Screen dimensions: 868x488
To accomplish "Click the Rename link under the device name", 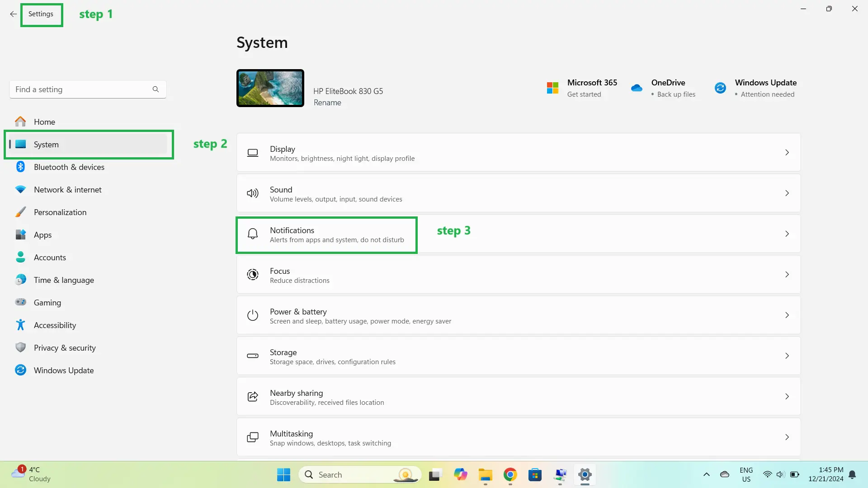I will (x=327, y=103).
